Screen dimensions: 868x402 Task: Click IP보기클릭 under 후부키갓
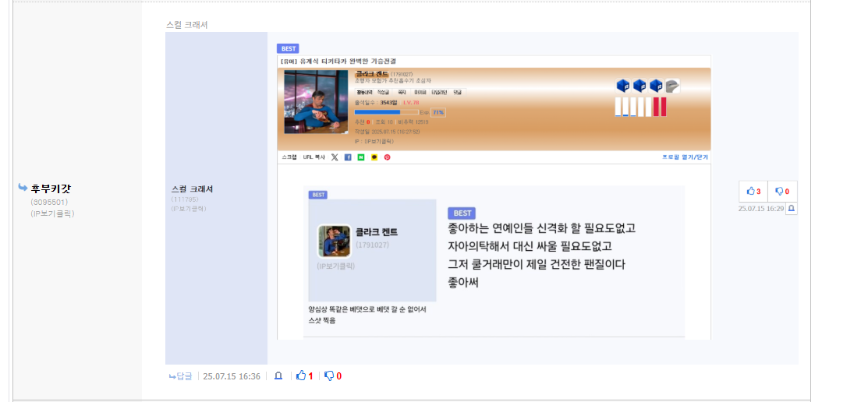(52, 213)
